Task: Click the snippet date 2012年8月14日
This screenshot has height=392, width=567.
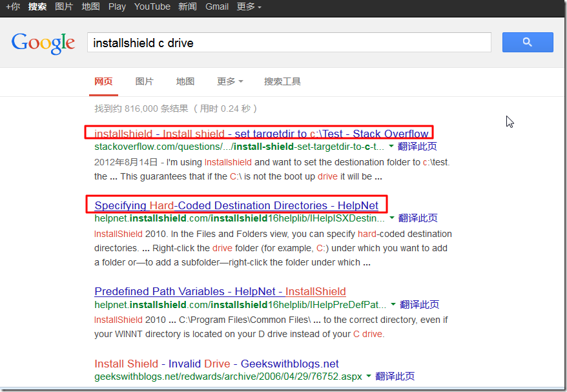Action: pyautogui.click(x=126, y=162)
